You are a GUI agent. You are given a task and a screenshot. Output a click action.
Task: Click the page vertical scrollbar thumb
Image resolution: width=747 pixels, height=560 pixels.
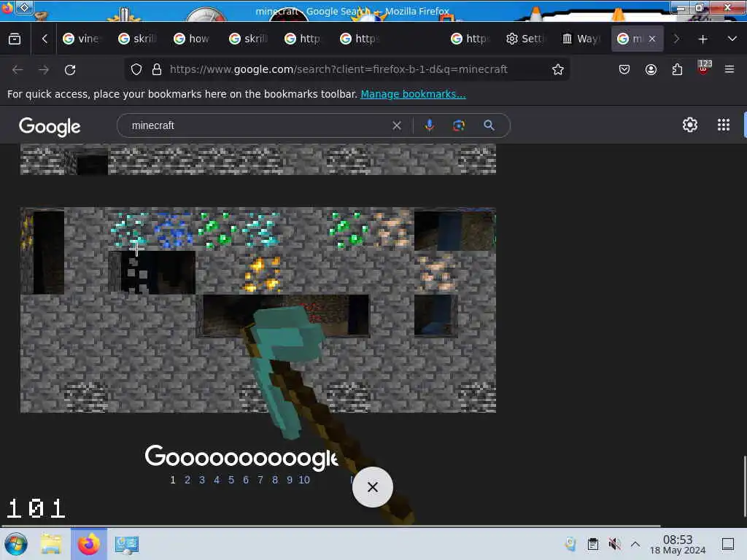click(745, 487)
